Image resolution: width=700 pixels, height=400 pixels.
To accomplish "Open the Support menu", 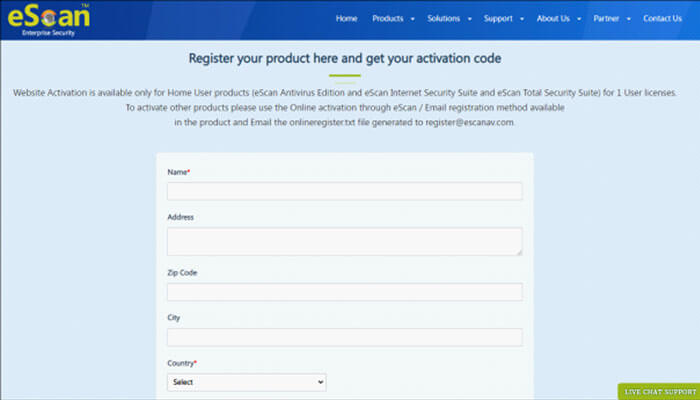I will pos(498,18).
